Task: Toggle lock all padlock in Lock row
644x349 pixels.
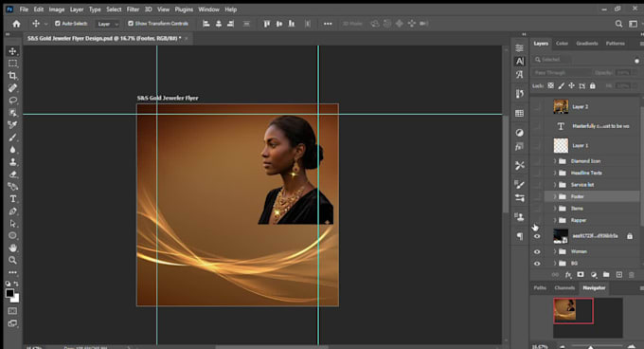Action: (592, 86)
